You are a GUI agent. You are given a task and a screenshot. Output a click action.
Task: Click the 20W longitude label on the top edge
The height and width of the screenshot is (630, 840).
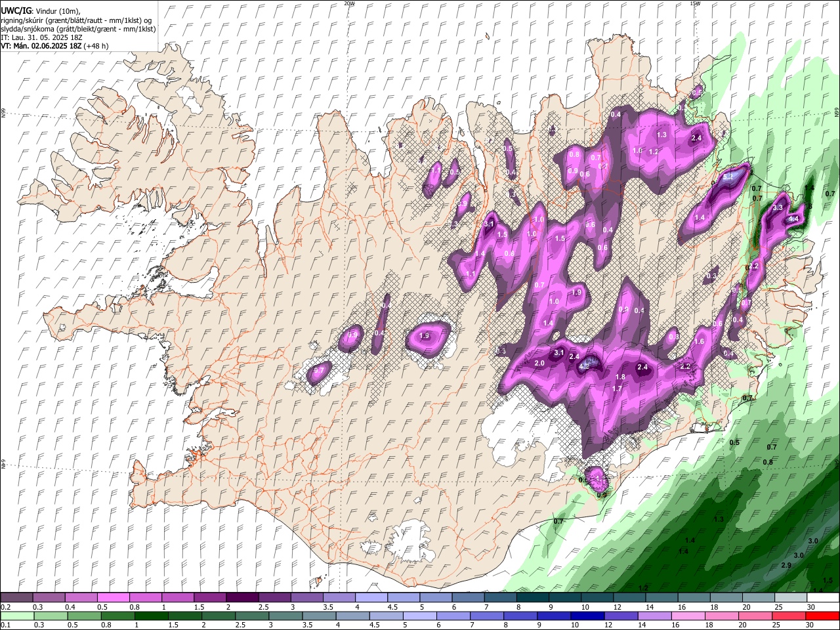point(350,3)
